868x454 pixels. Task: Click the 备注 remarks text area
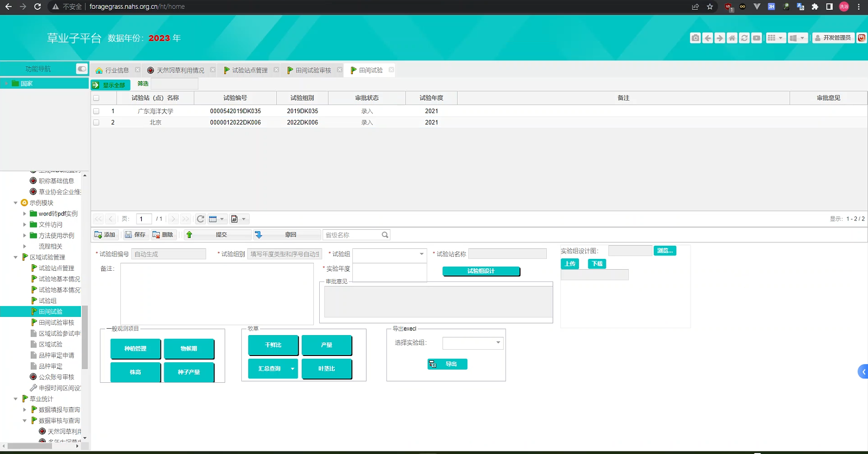point(217,294)
